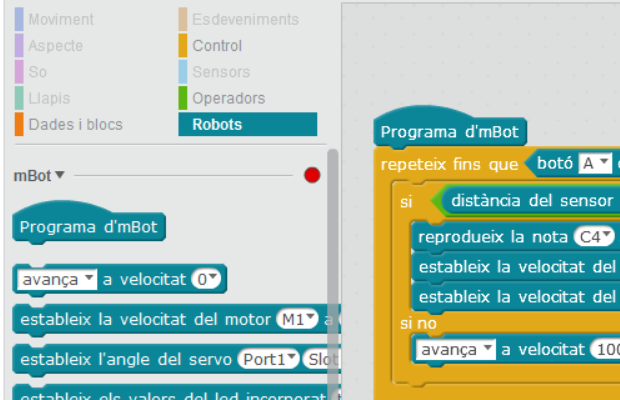The width and height of the screenshot is (620, 400).
Task: Open the avança dropdown in script block
Action: tap(456, 350)
